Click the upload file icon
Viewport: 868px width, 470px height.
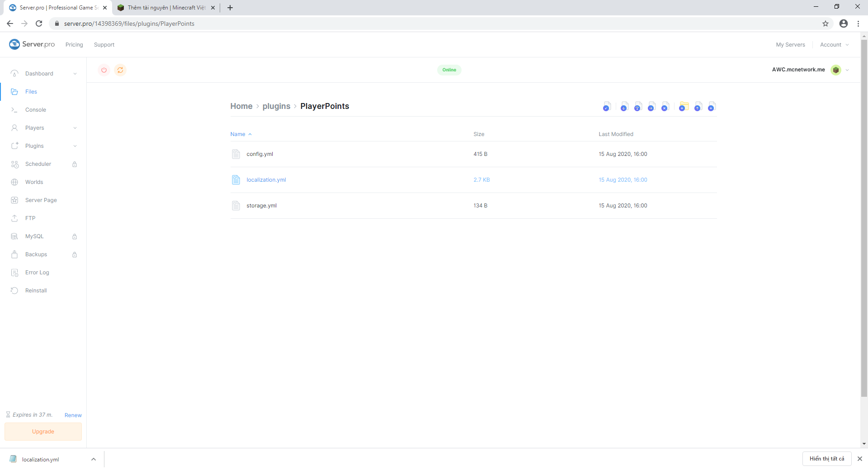tap(698, 107)
